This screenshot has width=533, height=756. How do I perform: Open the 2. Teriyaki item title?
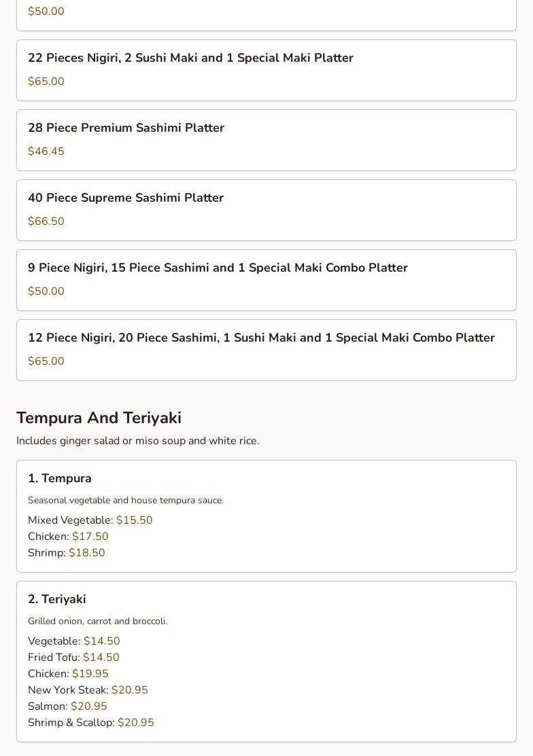[x=57, y=600]
